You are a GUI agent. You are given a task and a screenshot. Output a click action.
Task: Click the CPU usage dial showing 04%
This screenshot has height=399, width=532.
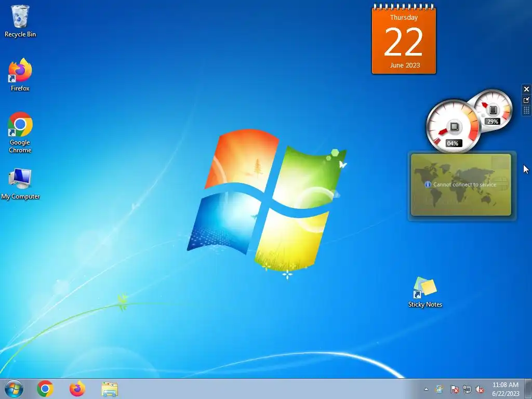click(453, 126)
